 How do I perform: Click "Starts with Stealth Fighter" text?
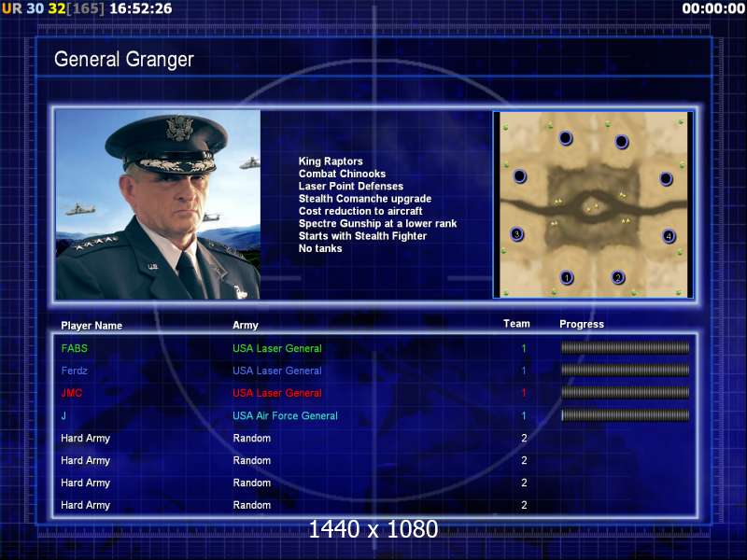pos(362,236)
